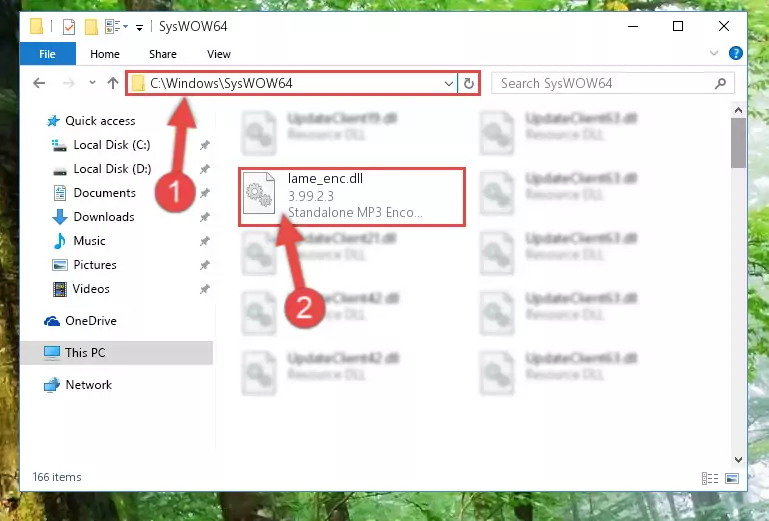Select the lame_enc.dll file name
The height and width of the screenshot is (521, 769).
pyautogui.click(x=325, y=179)
